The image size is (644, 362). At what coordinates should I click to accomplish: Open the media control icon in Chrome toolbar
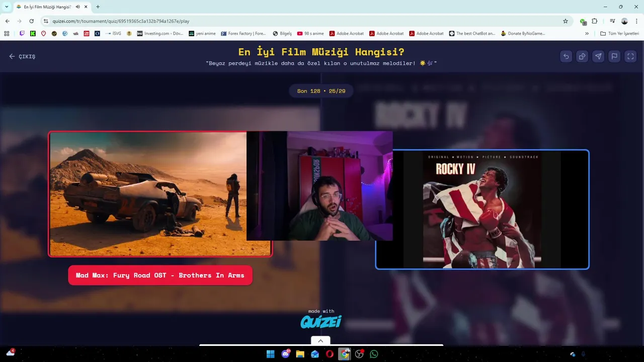[612, 21]
